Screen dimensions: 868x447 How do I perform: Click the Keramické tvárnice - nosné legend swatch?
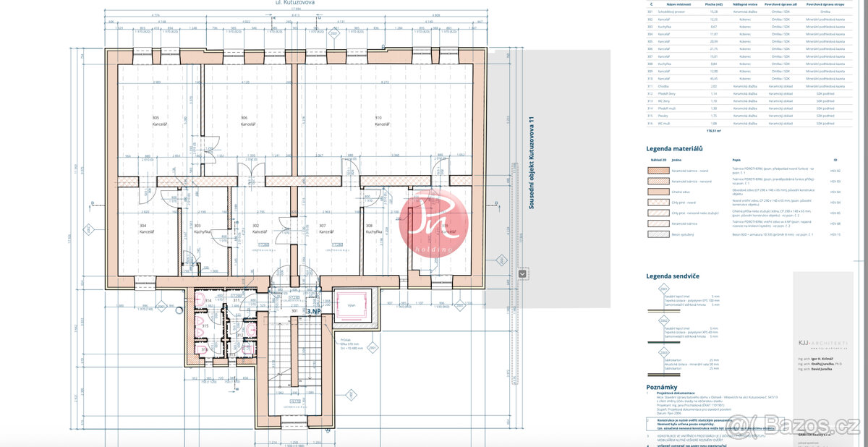click(x=657, y=169)
